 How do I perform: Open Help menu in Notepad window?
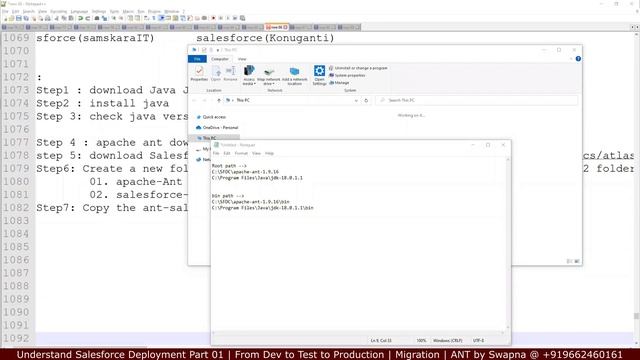269,153
